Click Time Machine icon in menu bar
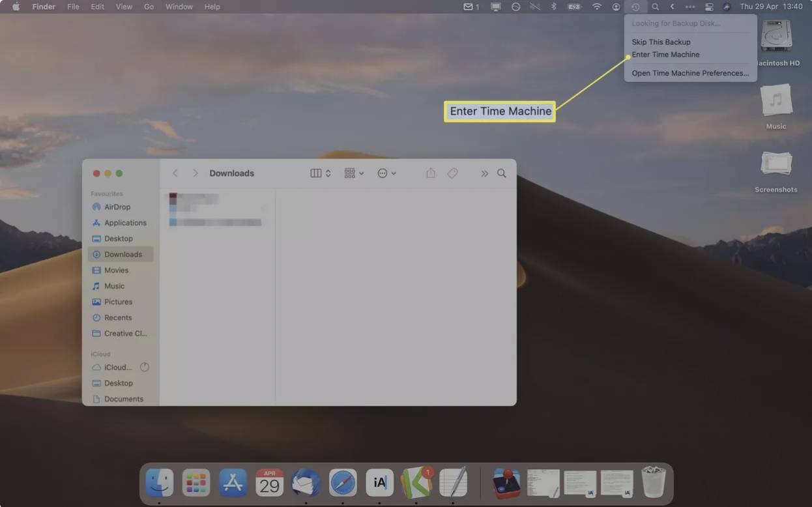 pos(635,7)
